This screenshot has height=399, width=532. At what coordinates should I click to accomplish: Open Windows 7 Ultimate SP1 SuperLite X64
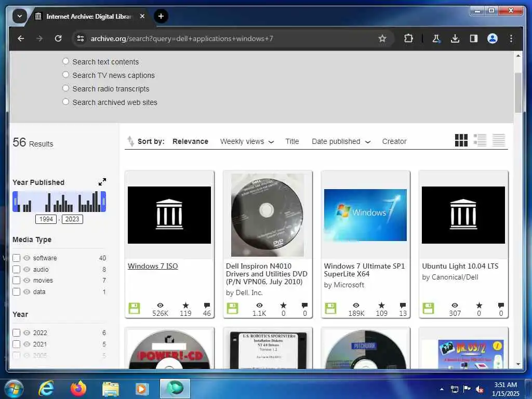(364, 270)
